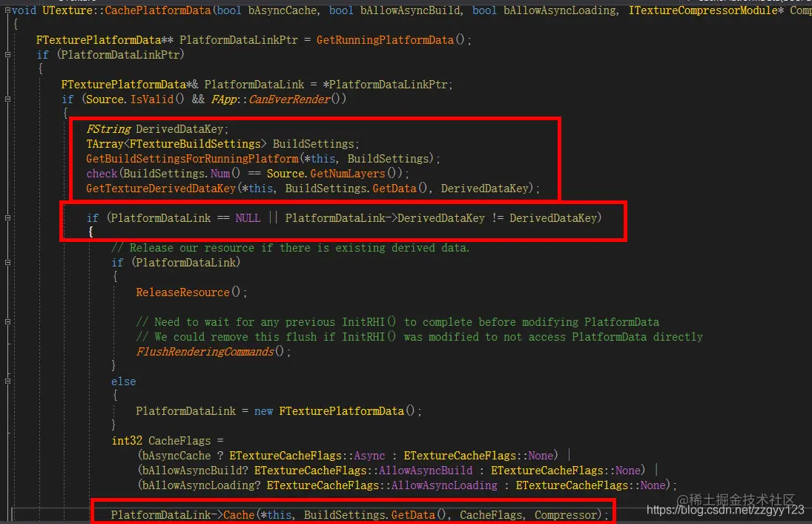Click the CanEverRender call

coord(289,99)
